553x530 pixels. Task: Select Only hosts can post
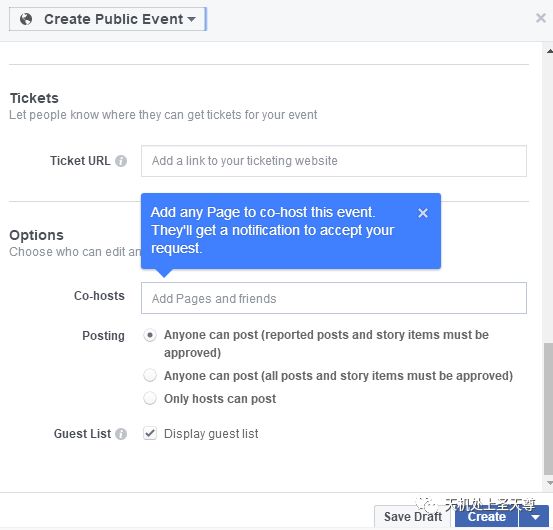click(150, 398)
